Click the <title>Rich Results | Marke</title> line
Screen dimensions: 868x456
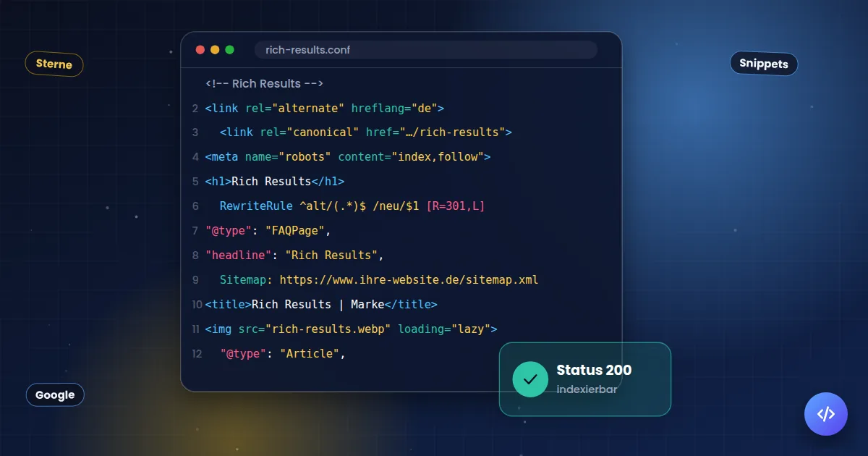click(321, 305)
